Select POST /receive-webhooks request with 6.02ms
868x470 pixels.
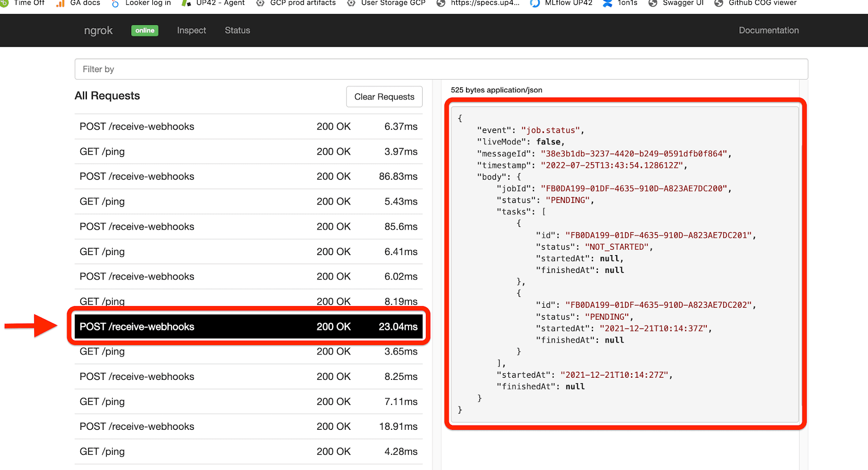click(248, 276)
